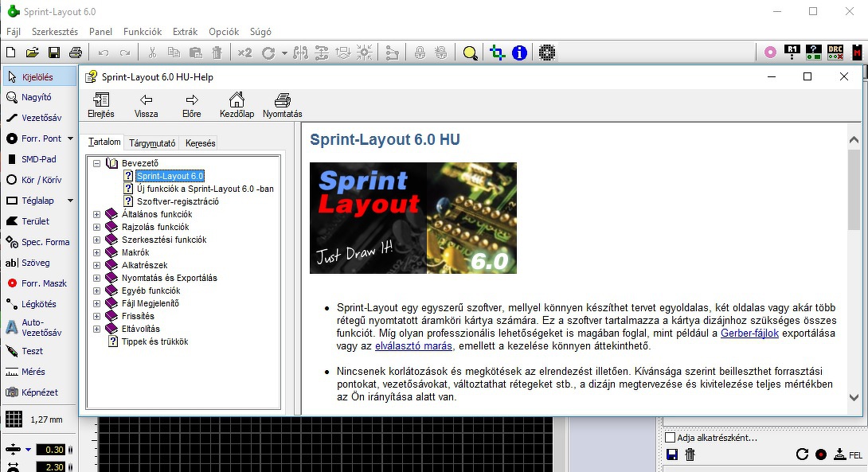Create a new file with the toolbar icon

coord(10,53)
